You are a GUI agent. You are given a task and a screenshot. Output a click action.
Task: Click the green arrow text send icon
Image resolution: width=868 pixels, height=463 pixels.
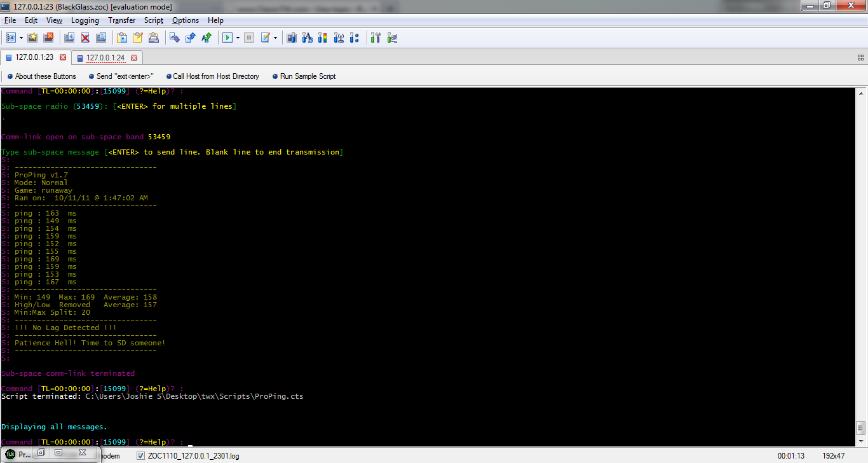coord(206,38)
